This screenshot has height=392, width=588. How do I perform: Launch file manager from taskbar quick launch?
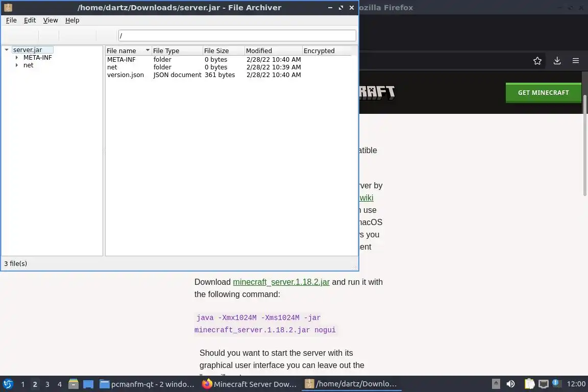[x=73, y=384]
